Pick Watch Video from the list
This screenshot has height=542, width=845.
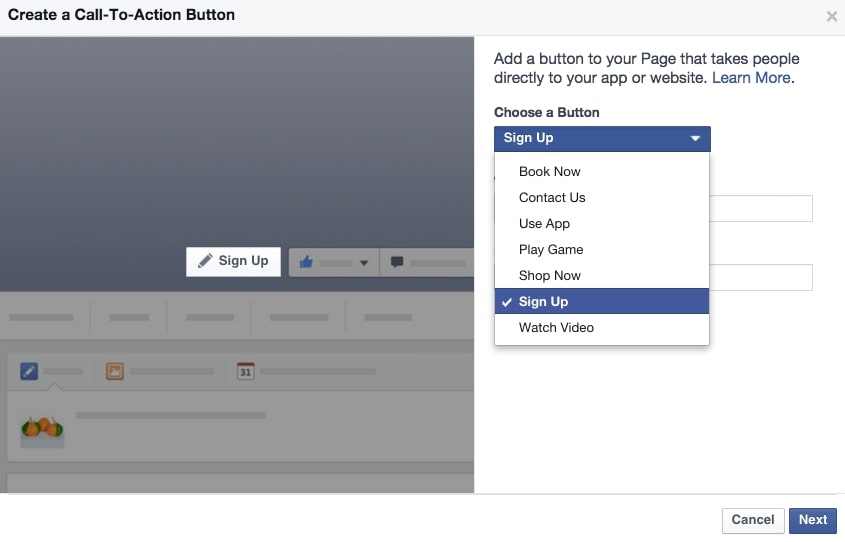[556, 328]
